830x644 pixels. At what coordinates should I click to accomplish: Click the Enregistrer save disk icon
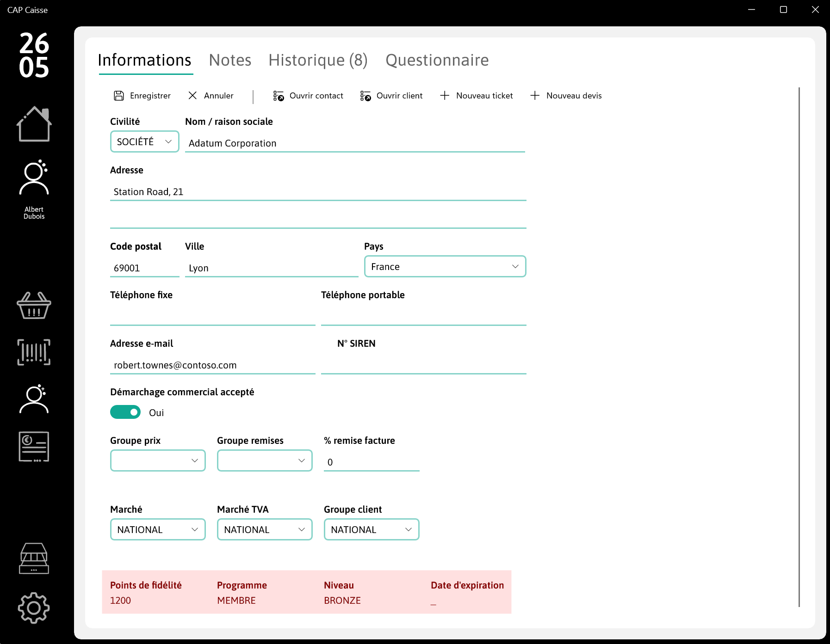(119, 96)
